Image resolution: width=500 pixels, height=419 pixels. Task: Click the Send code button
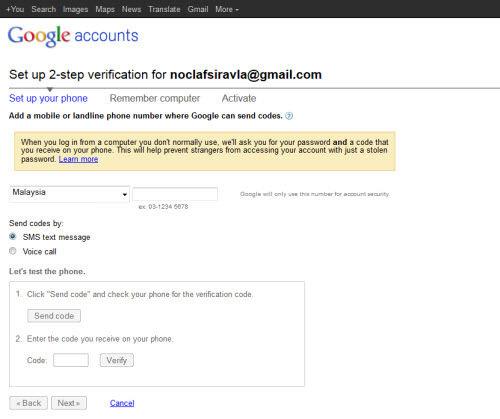click(x=54, y=316)
